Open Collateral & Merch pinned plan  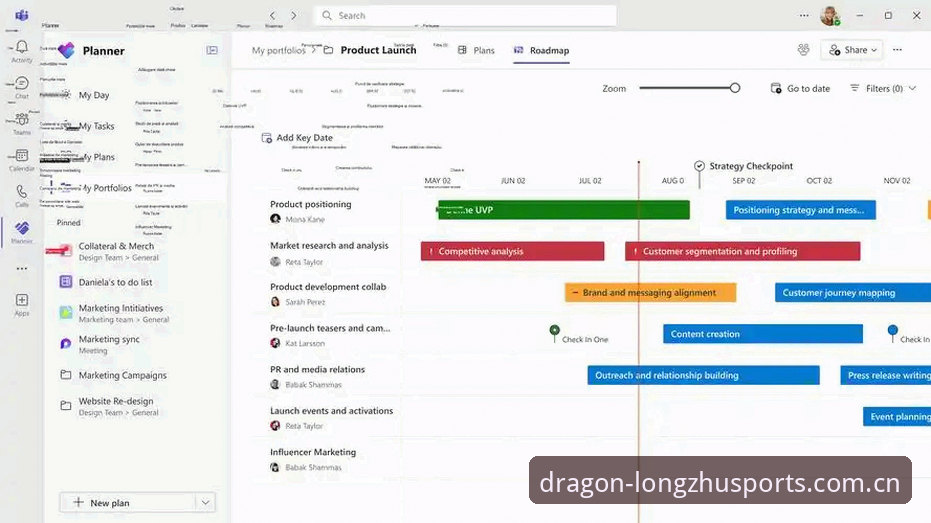116,251
